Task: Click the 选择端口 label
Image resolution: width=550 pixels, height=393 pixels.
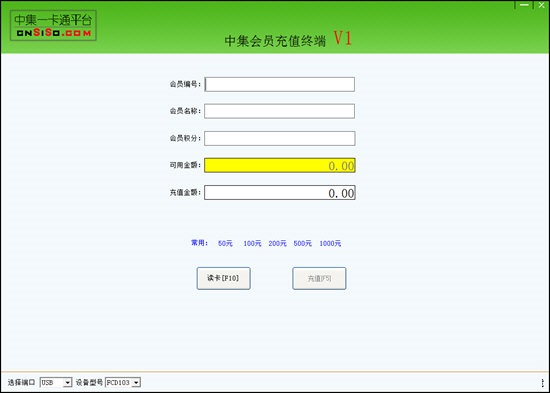Action: 21,382
